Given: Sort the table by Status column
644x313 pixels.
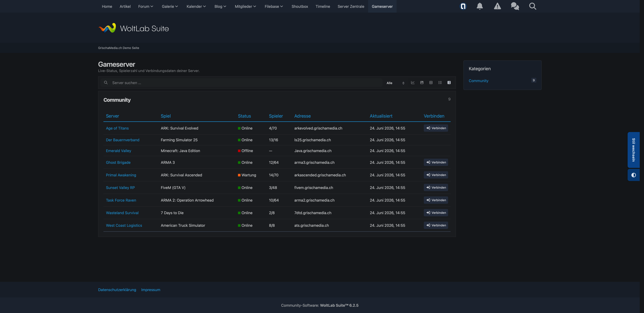Looking at the screenshot, I should 244,116.
